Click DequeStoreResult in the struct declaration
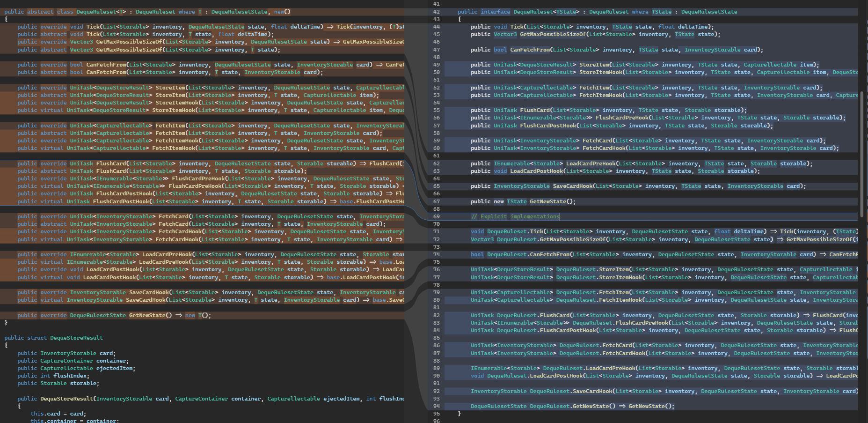The height and width of the screenshot is (423, 868). coord(76,338)
